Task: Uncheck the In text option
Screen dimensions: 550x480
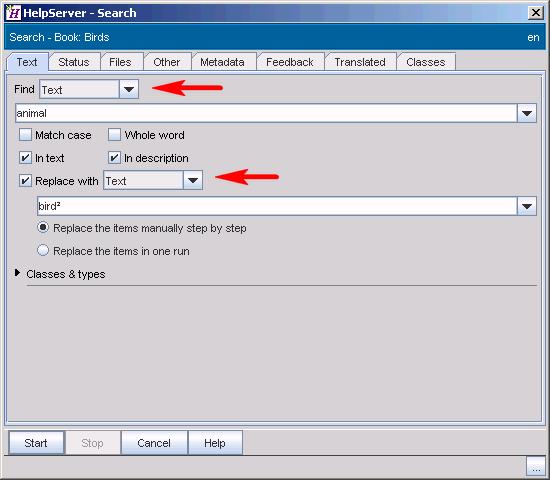Action: coord(25,158)
